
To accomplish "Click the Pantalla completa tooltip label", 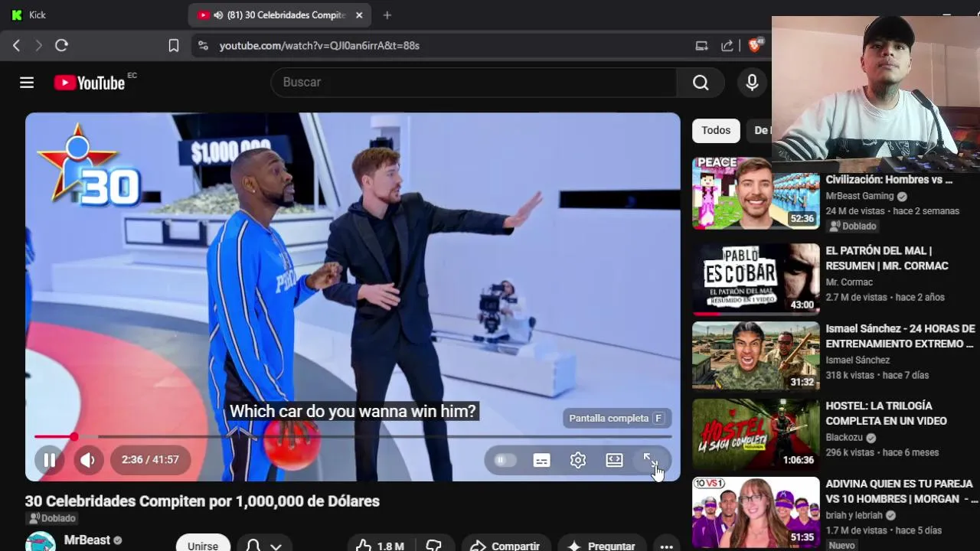I will coord(616,418).
